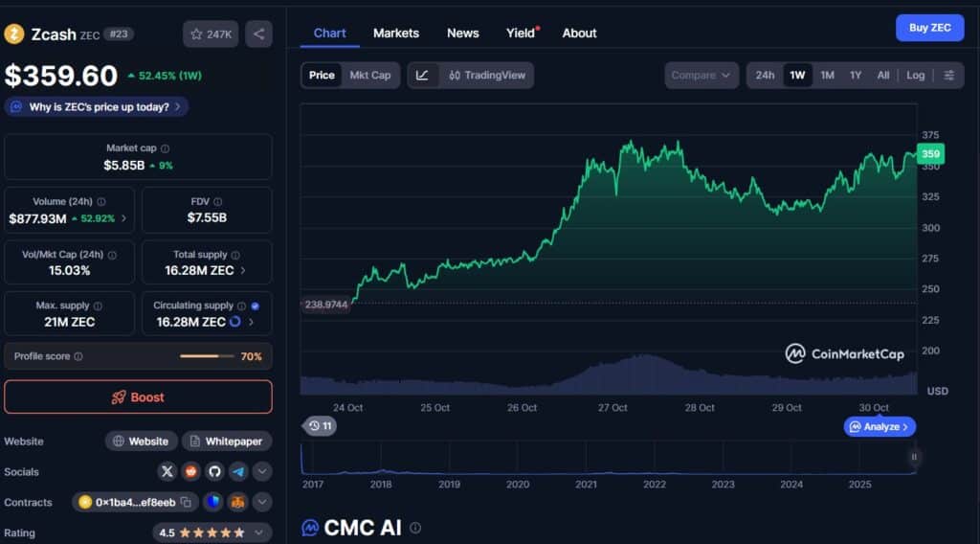Add Zcash to watchlist via star button
The height and width of the screenshot is (544, 980).
pyautogui.click(x=211, y=34)
